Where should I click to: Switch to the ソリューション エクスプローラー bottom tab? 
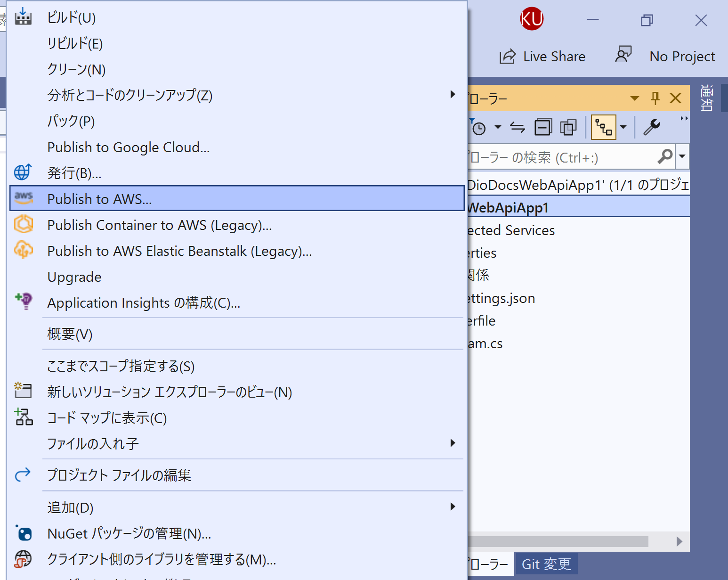coord(491,564)
